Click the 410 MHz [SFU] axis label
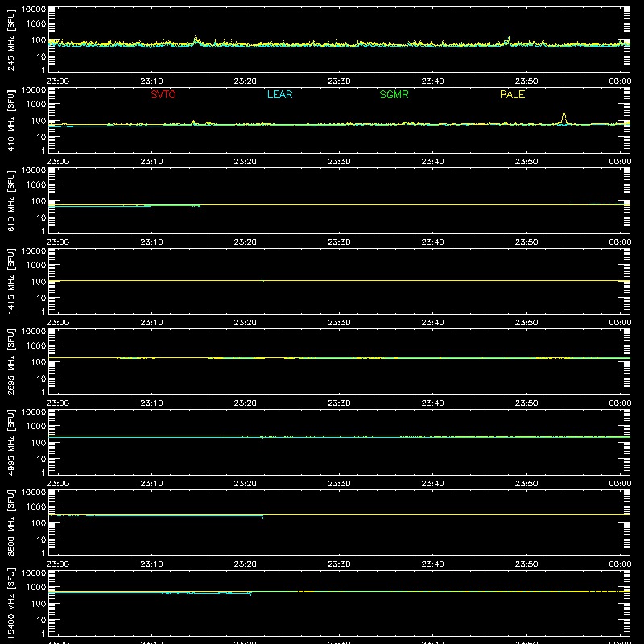This screenshot has height=644, width=644. coord(10,120)
